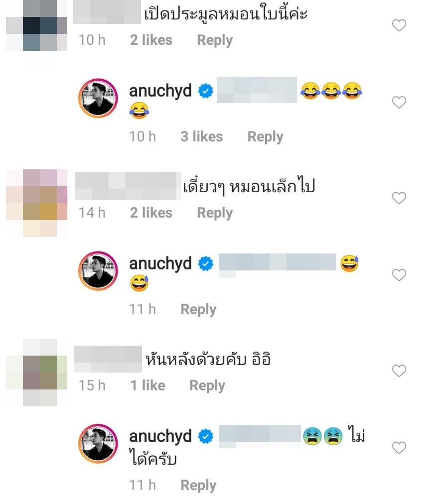Open anuchyd username in first reply
This screenshot has height=504, width=433.
pyautogui.click(x=160, y=91)
